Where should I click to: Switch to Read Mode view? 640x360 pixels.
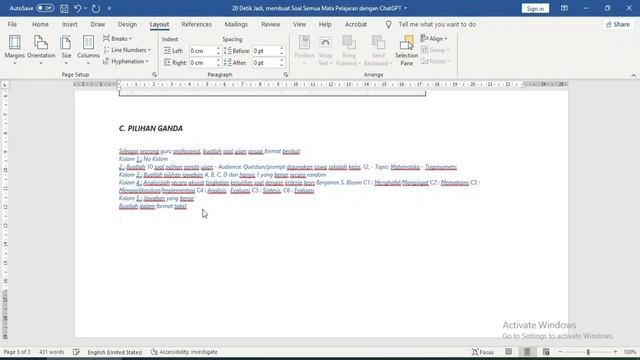click(508, 352)
